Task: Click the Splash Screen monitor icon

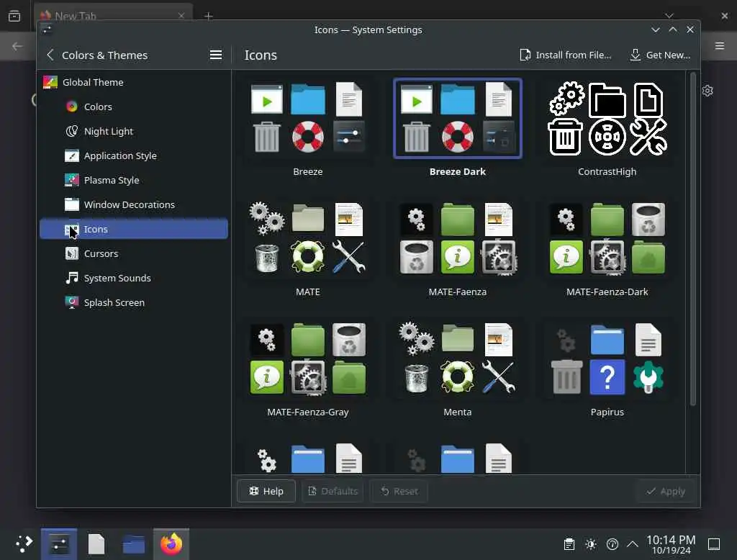Action: click(x=71, y=302)
